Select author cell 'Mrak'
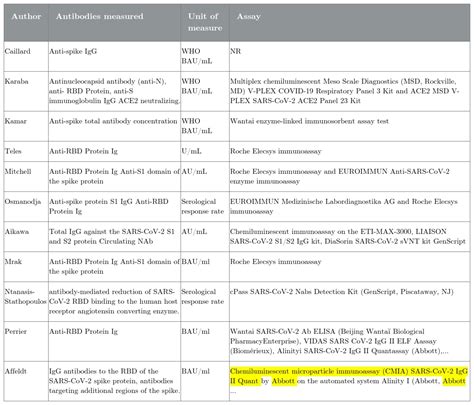Screen dimensions: 474x405 point(26,266)
